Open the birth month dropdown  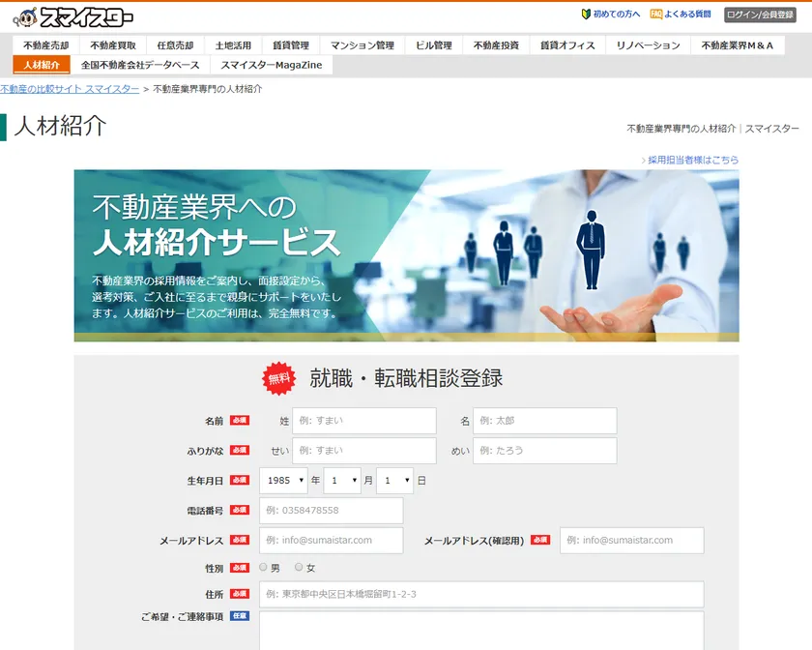coord(342,481)
